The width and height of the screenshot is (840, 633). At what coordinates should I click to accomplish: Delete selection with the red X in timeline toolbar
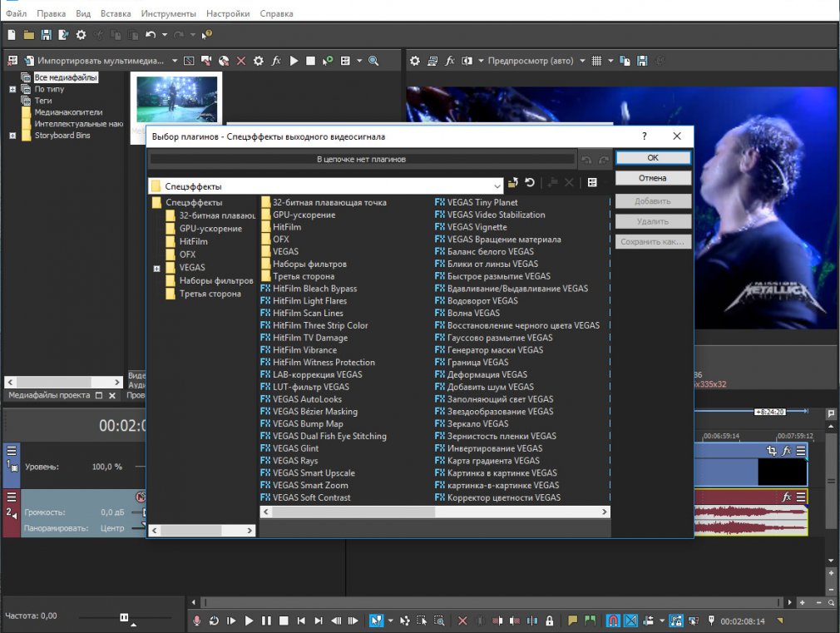click(x=462, y=621)
